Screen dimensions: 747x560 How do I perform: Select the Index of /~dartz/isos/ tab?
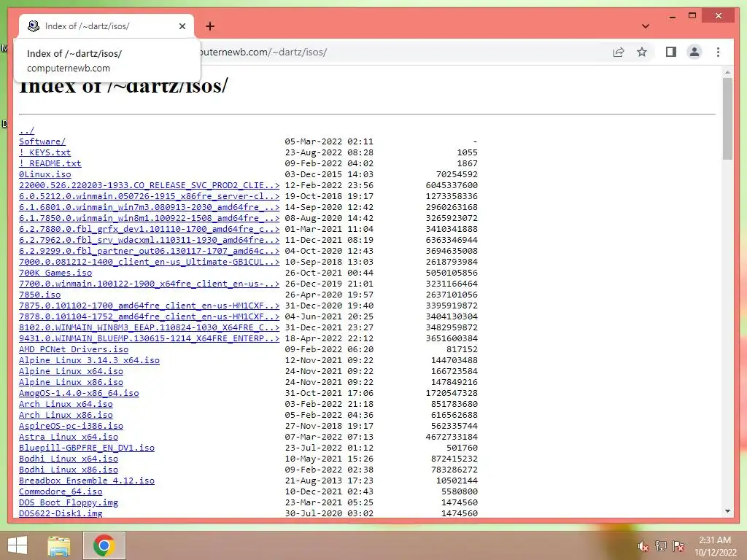point(106,26)
